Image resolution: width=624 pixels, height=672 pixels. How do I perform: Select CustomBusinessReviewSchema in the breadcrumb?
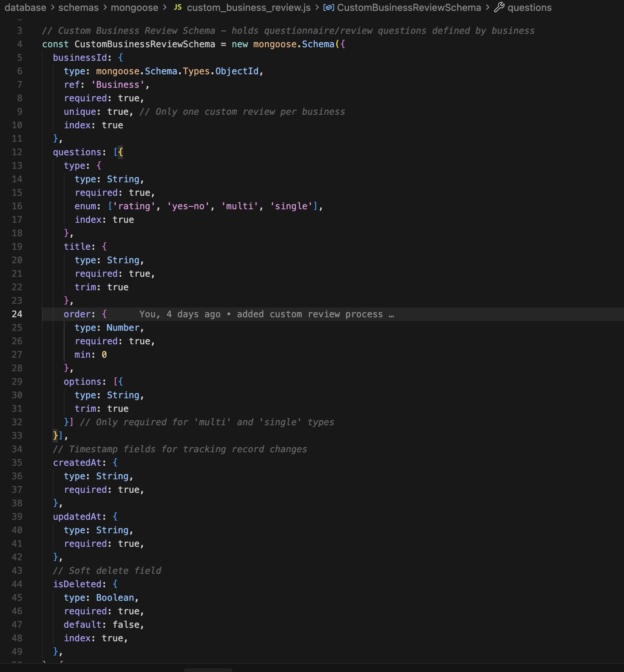(408, 7)
